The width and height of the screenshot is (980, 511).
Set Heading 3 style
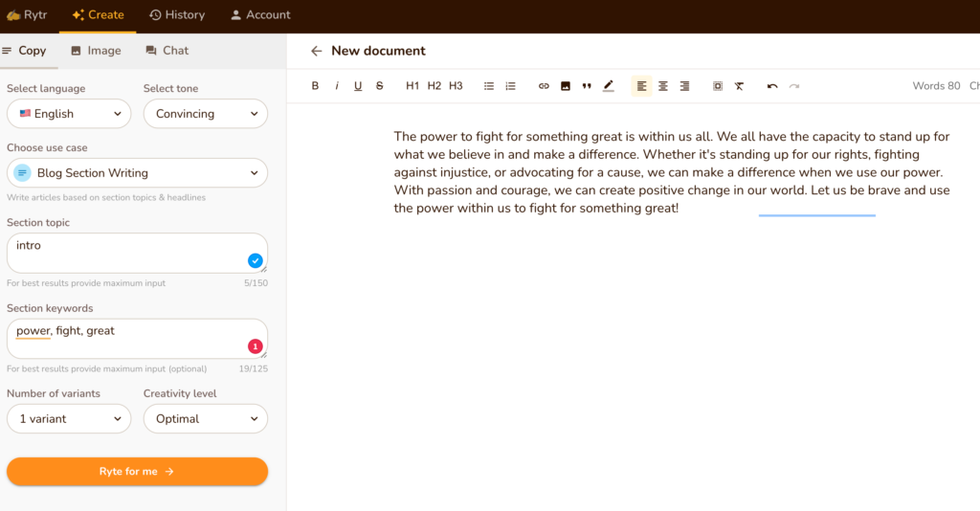[456, 86]
